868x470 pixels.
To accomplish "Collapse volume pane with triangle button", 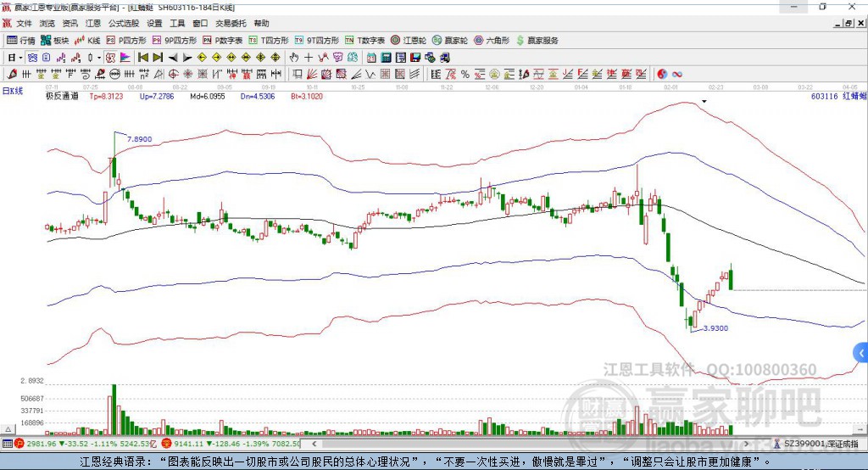I will pos(8,429).
